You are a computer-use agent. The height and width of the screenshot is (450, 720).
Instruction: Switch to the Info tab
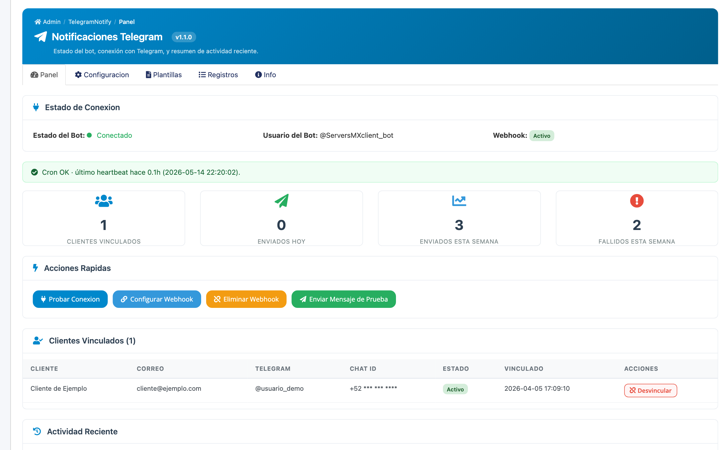pyautogui.click(x=265, y=75)
